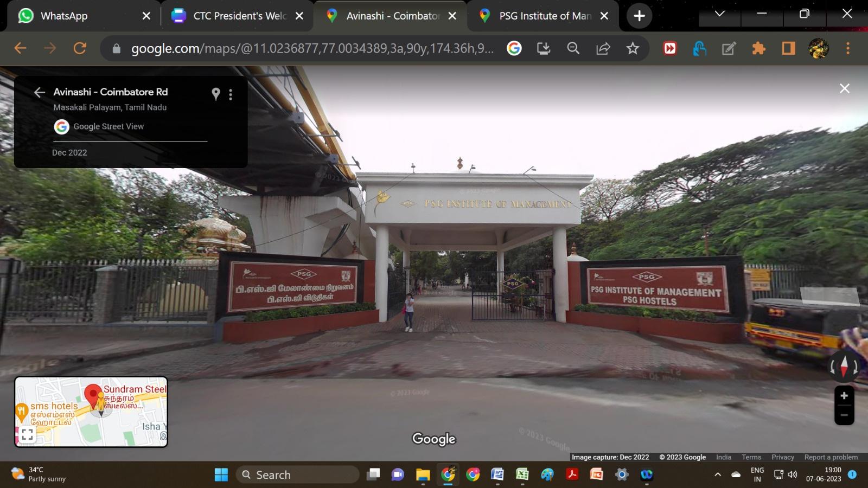The width and height of the screenshot is (868, 488).
Task: Open the clock and calendar flyout
Action: [824, 474]
